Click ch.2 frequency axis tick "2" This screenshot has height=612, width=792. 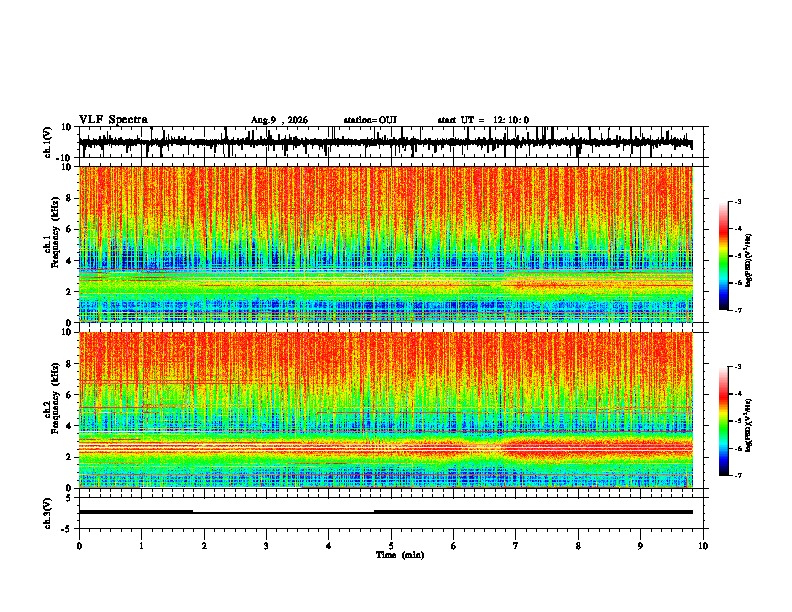coord(69,457)
